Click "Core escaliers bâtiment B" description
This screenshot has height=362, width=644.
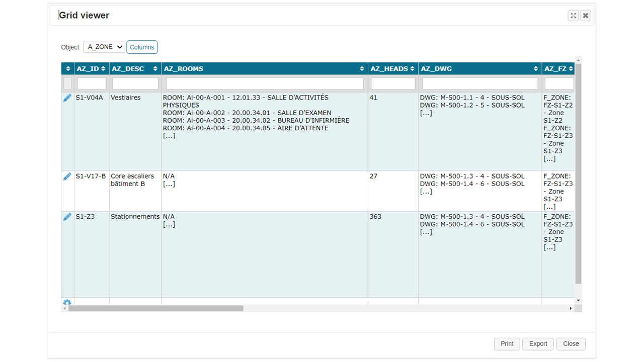pos(133,180)
